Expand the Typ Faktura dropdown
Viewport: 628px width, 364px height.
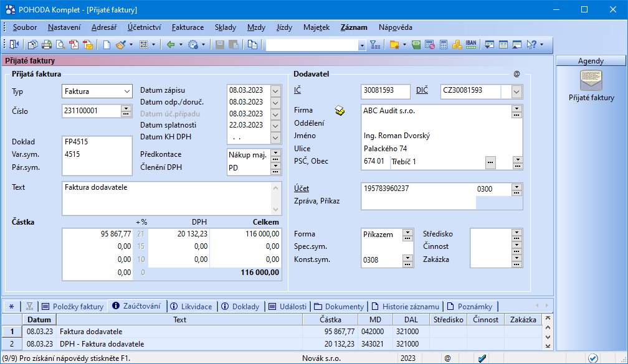127,91
